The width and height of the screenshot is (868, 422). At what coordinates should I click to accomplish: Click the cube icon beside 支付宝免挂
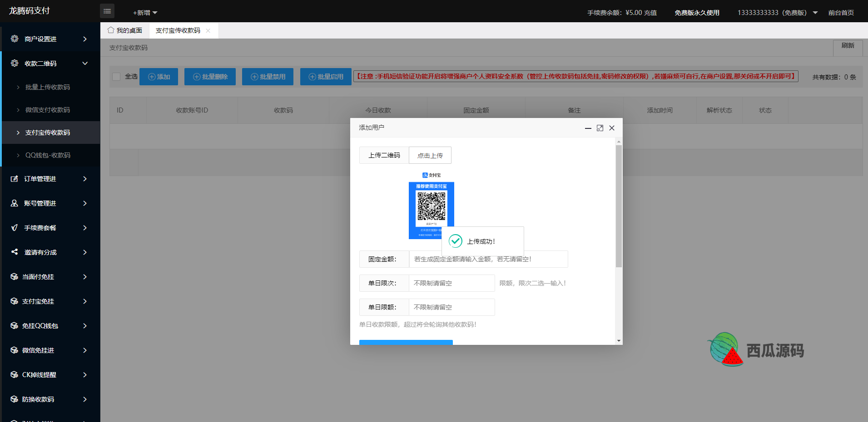15,301
